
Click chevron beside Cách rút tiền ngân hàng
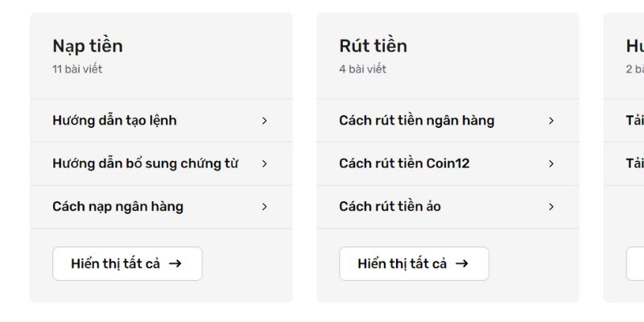tap(551, 121)
